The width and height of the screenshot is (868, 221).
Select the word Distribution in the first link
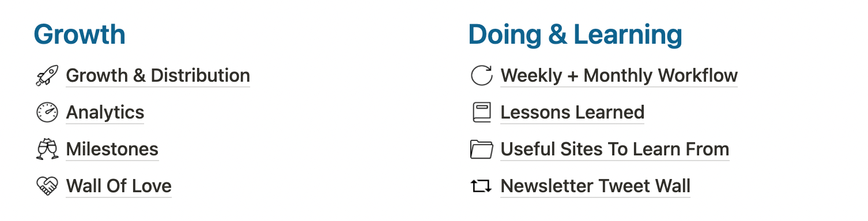coord(201,75)
